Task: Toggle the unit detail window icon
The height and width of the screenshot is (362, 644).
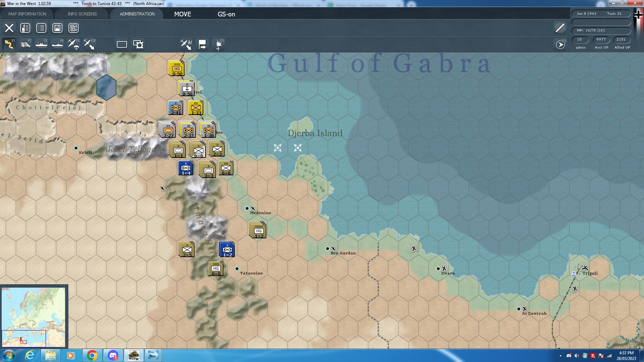Action: [138, 44]
